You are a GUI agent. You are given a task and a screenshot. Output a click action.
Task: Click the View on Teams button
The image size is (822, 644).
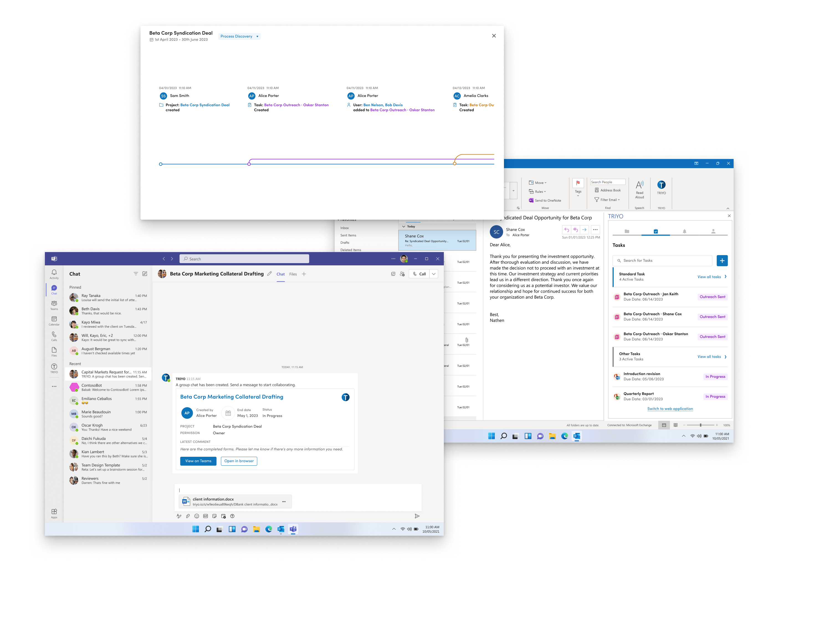pos(198,461)
